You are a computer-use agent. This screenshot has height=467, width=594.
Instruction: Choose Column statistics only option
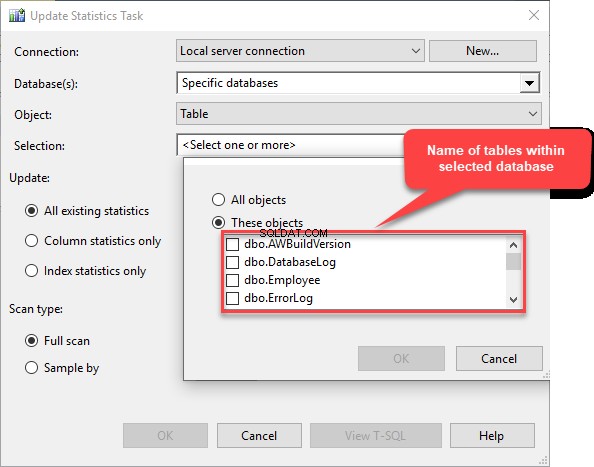pos(31,241)
